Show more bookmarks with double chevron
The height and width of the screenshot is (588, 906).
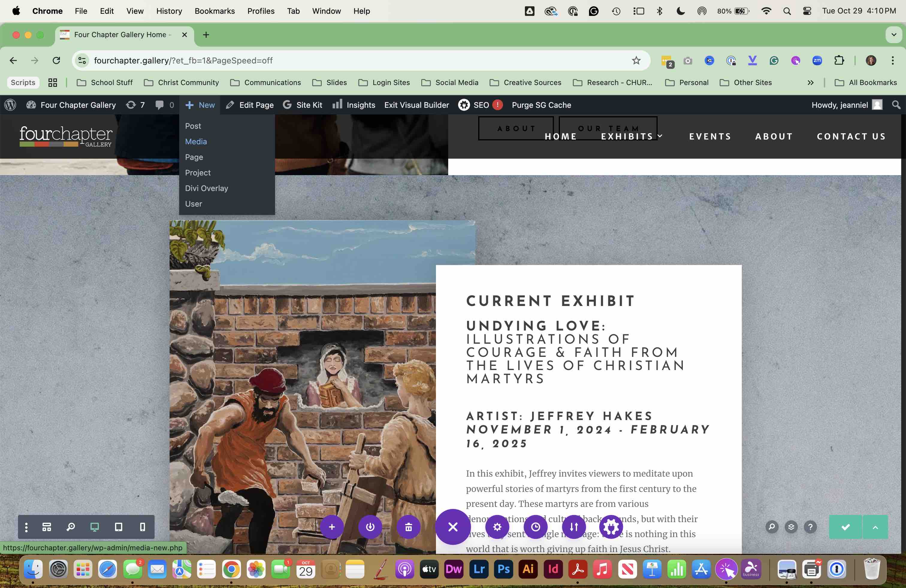(810, 83)
